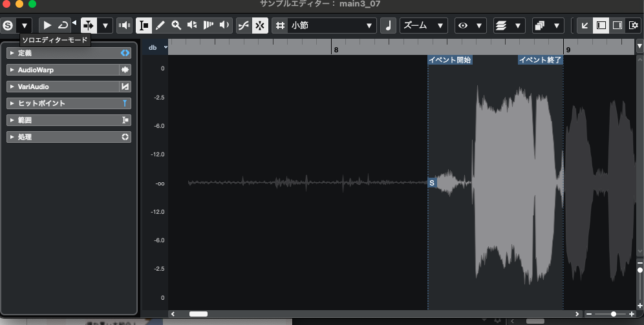Toggle Musical Mode note button
The image size is (644, 325).
(388, 25)
